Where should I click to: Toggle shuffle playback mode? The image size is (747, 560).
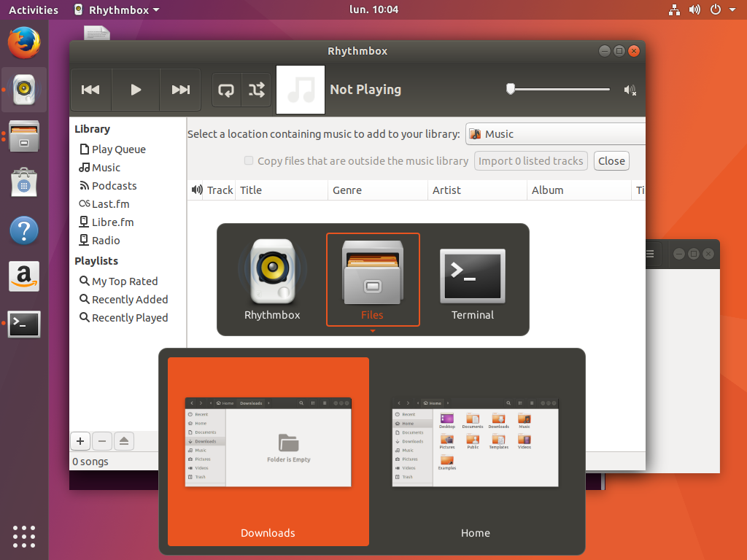(x=256, y=90)
